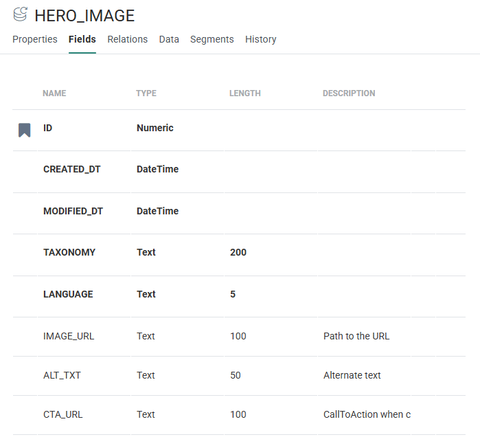Image resolution: width=480 pixels, height=448 pixels.
Task: Open the Properties tab
Action: [35, 39]
